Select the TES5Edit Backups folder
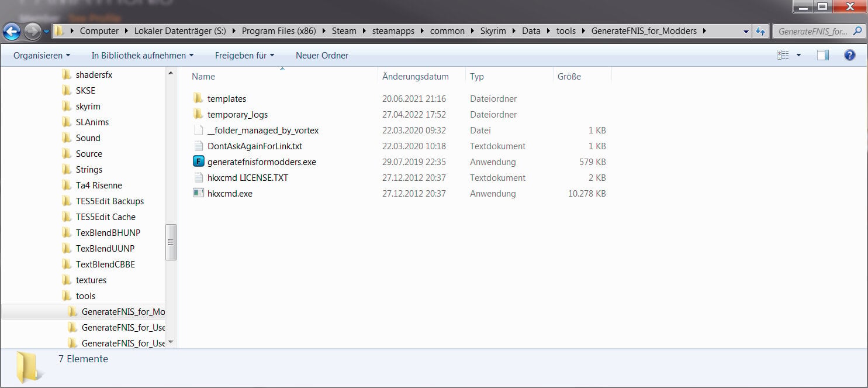Viewport: 868px width, 388px height. coord(103,201)
